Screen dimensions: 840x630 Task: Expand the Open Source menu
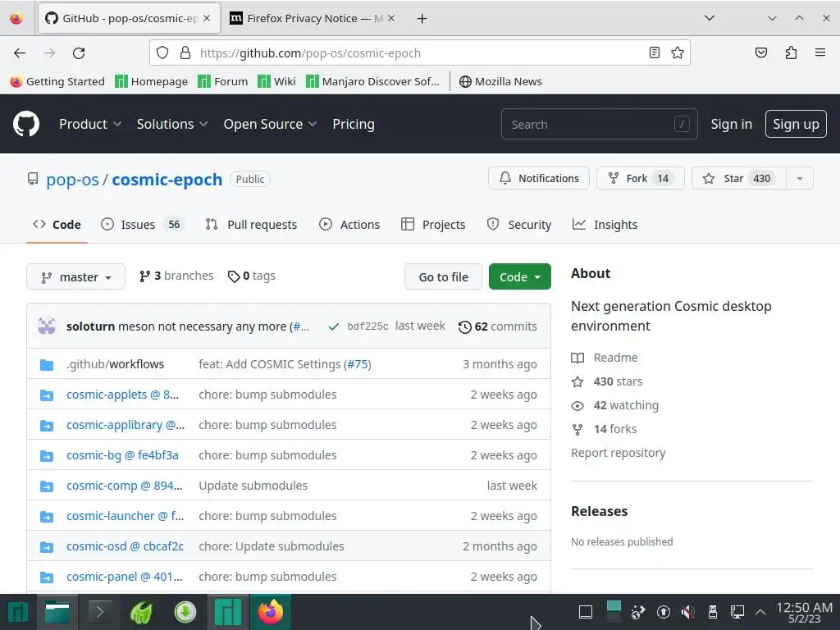[270, 125]
